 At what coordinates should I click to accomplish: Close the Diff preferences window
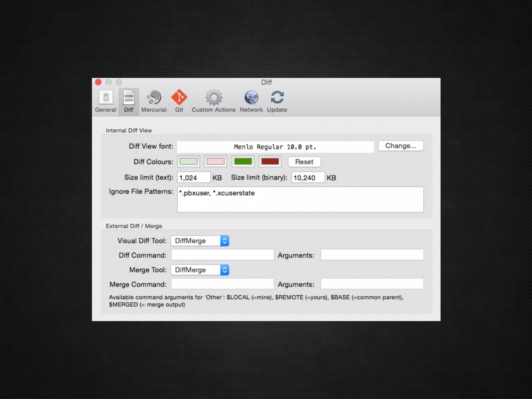tap(98, 82)
